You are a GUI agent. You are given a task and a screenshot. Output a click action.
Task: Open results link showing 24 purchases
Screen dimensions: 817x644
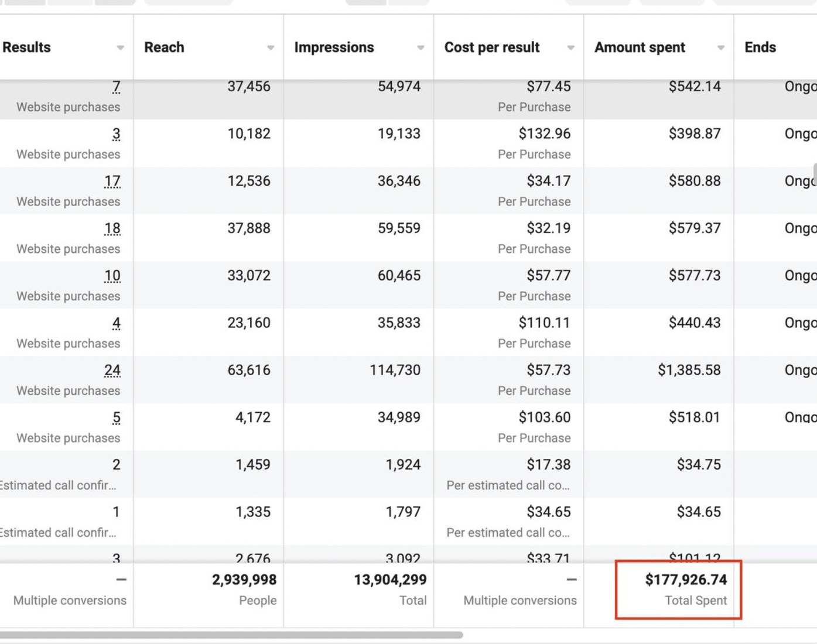(x=112, y=371)
